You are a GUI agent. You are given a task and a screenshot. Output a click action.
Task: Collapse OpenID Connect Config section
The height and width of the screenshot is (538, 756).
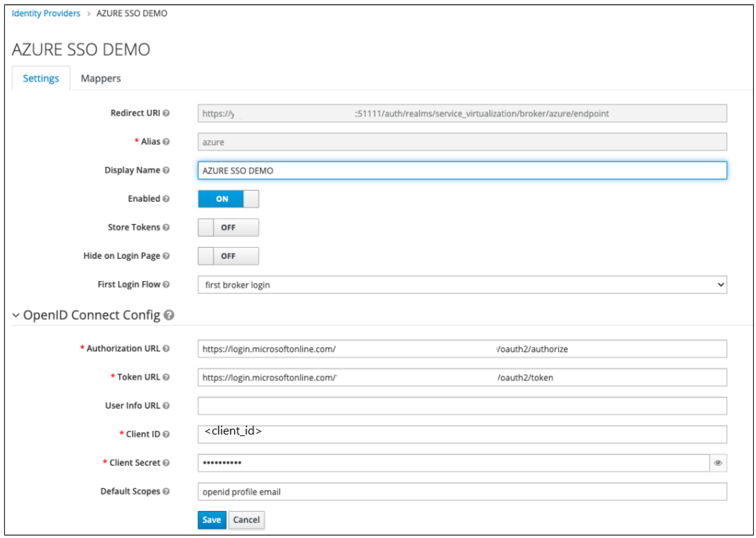16,315
